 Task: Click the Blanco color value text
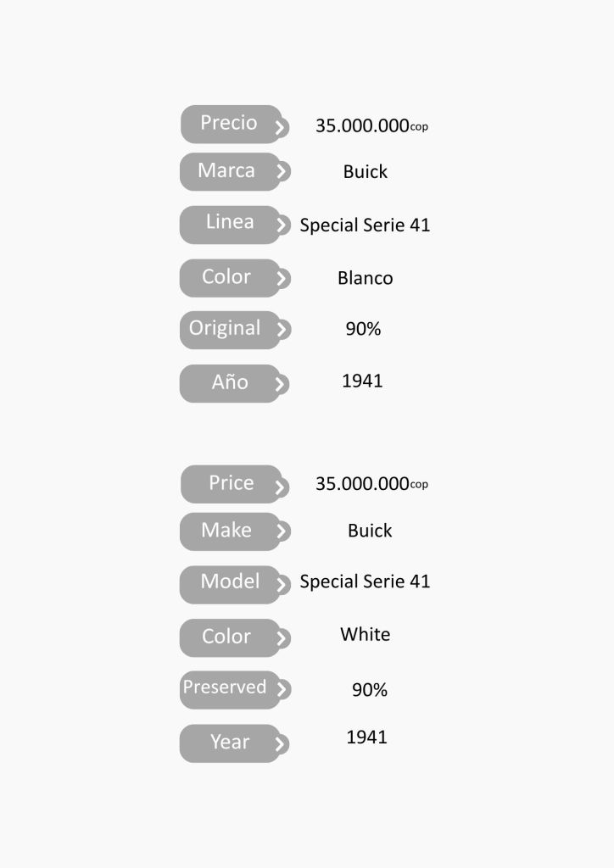(x=365, y=278)
